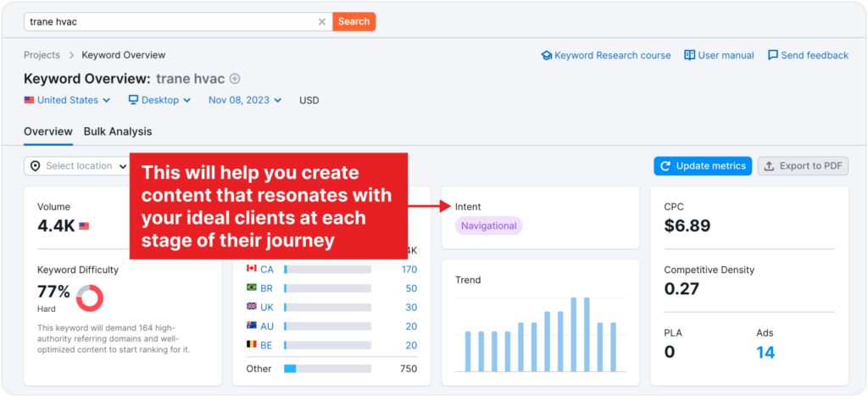Click the Update metrics button
The image size is (868, 401).
[703, 166]
